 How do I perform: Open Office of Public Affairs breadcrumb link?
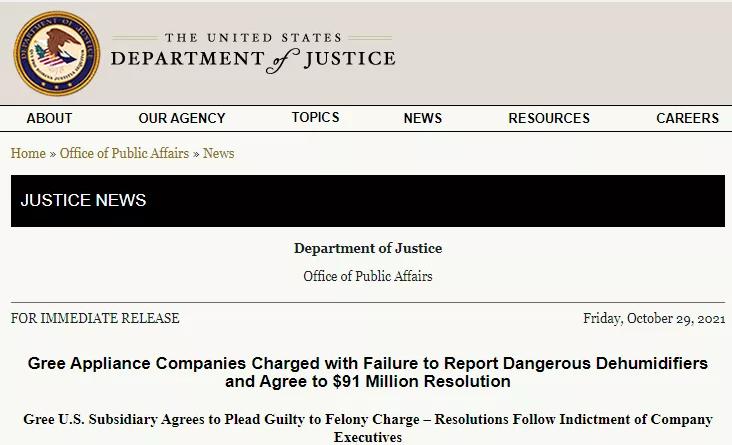tap(124, 153)
